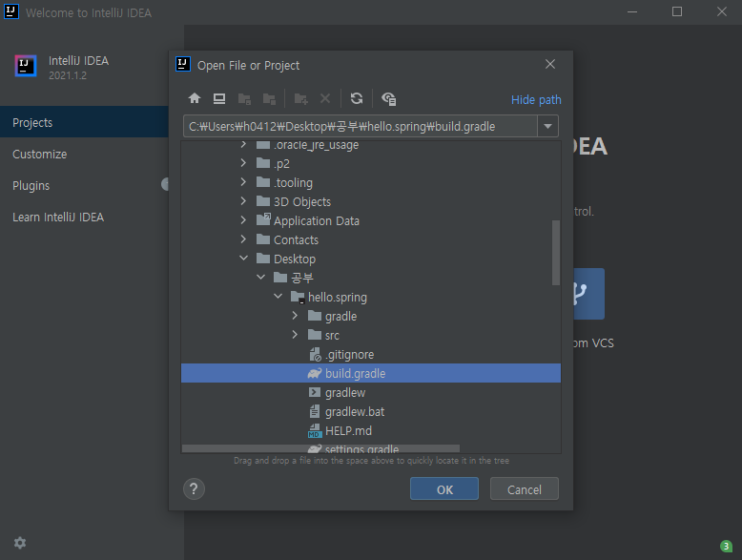The height and width of the screenshot is (560, 742).
Task: Click the src folder icon
Action: pyautogui.click(x=315, y=335)
